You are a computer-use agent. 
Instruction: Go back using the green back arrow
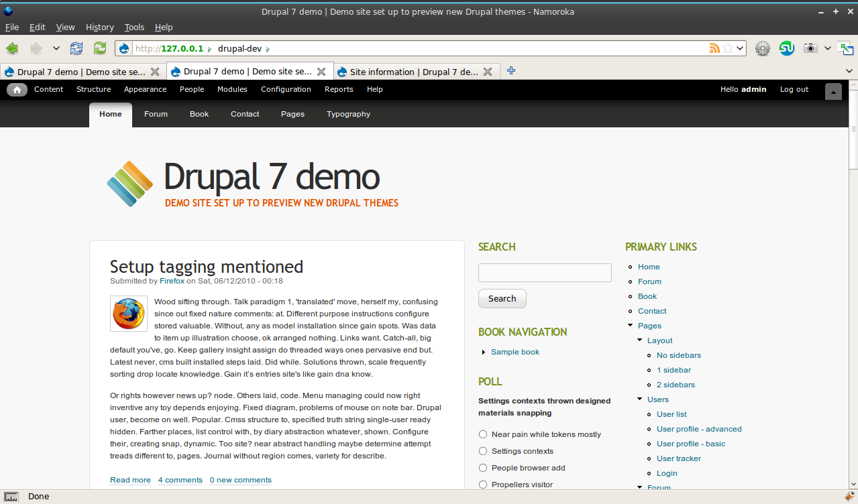[12, 48]
